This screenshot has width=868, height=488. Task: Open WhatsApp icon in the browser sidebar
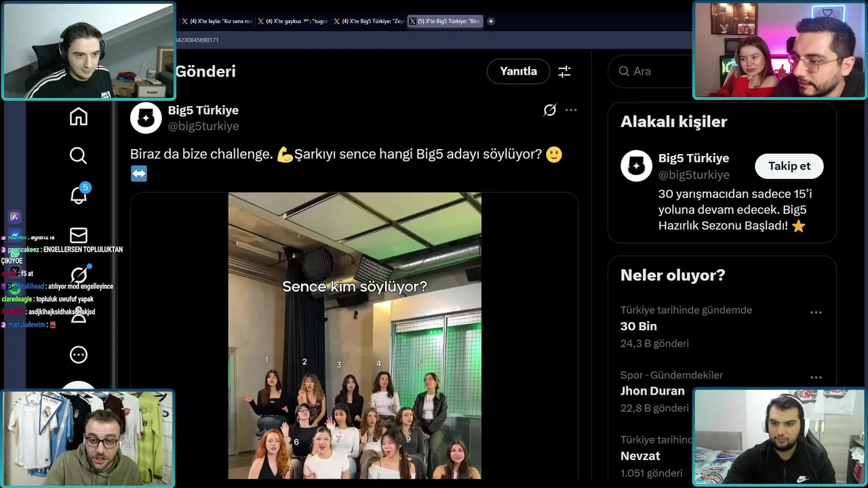click(14, 253)
